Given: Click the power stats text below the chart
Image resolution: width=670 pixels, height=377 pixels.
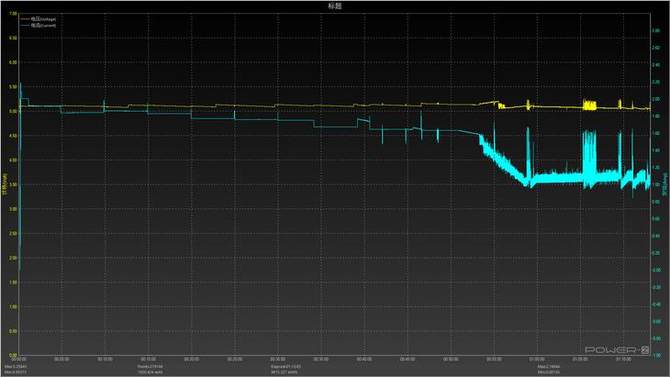Looking at the screenshot, I should click(x=150, y=369).
